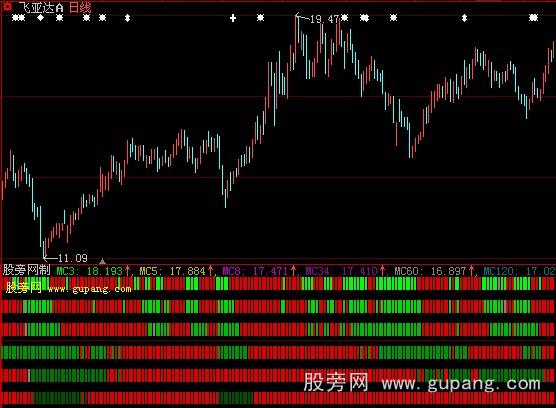This screenshot has height=408, width=556.
Task: Select the 飞亚达A stock name
Action: point(41,7)
